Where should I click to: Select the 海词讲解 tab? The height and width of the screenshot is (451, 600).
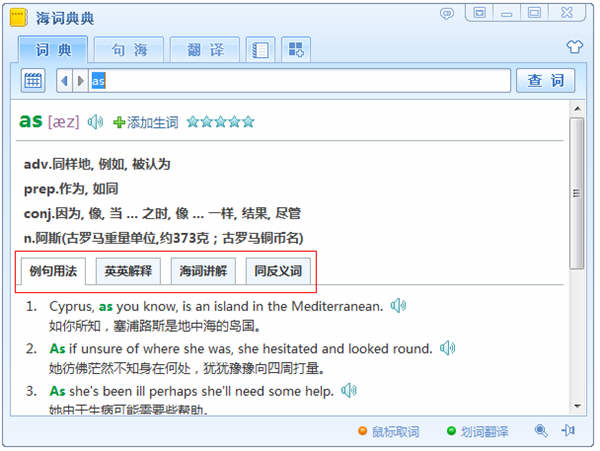(x=203, y=271)
